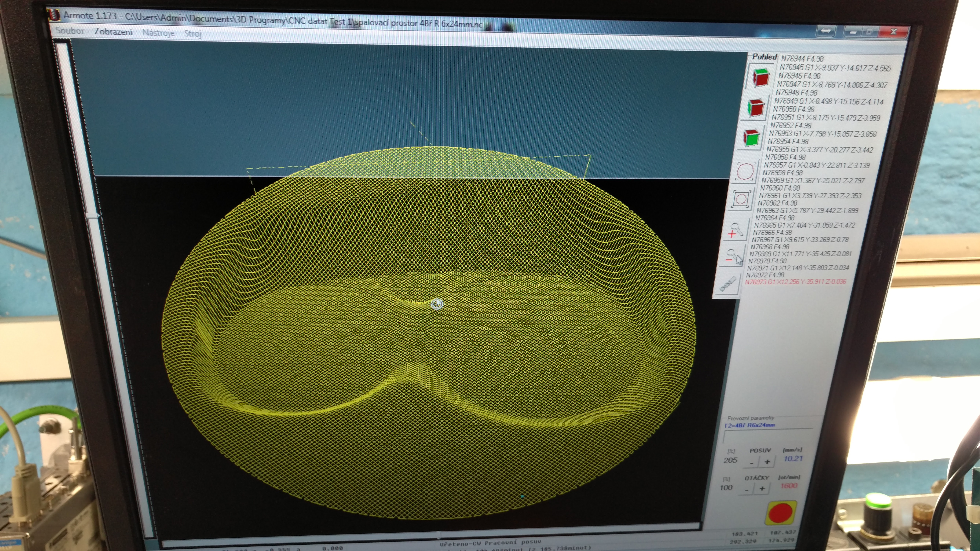
Task: Select line N76969 G1 X11.771 Y-35.425 Z-0.081
Action: (x=800, y=254)
